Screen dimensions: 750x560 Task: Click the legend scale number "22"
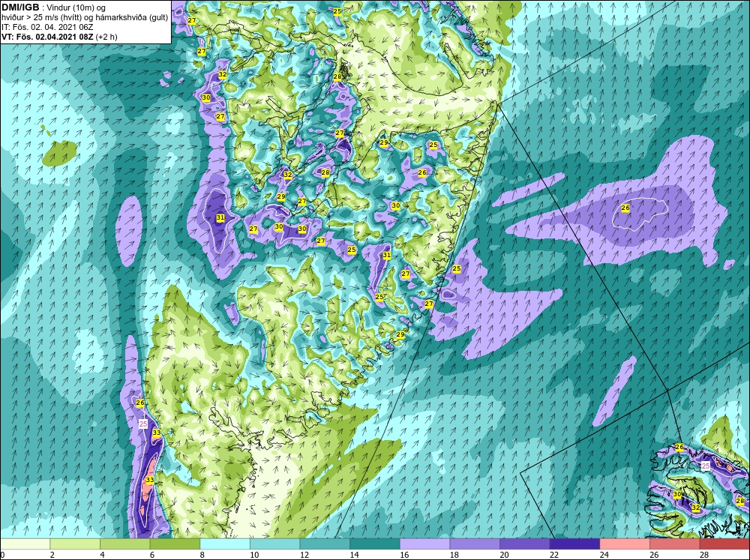[554, 555]
